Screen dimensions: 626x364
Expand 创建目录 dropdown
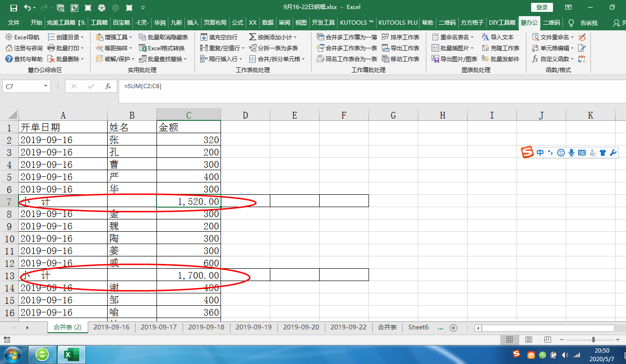[83, 37]
